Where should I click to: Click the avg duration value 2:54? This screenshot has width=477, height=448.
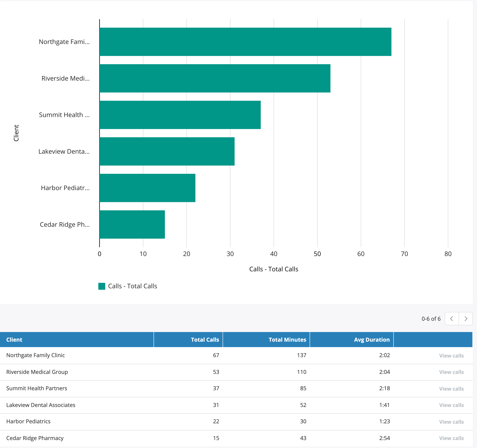point(384,438)
